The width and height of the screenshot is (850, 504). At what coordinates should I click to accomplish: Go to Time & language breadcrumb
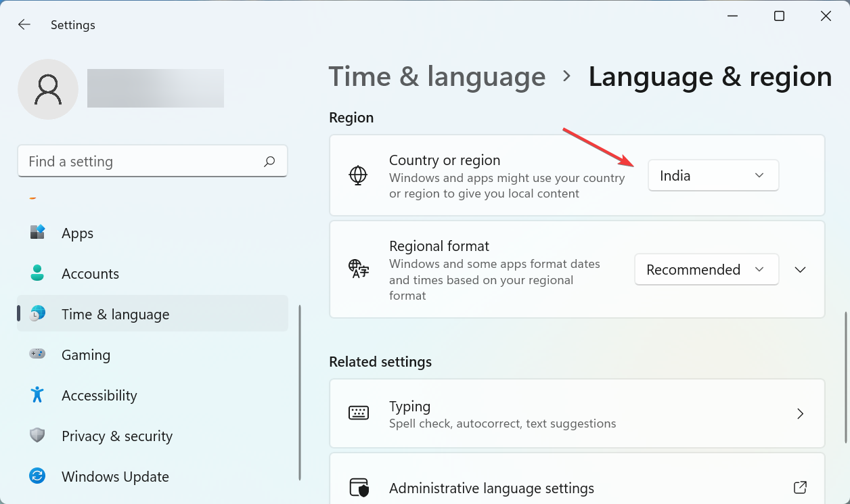pyautogui.click(x=437, y=77)
